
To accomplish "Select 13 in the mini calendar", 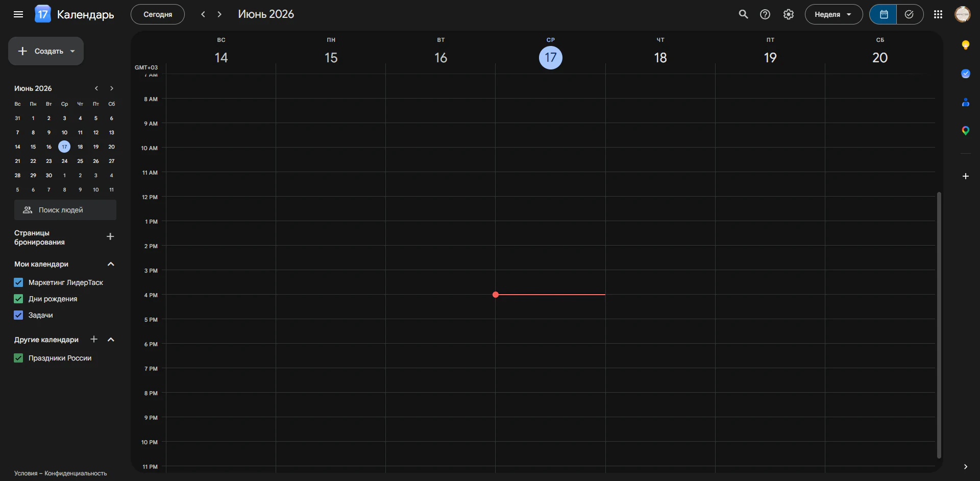I will coord(111,132).
